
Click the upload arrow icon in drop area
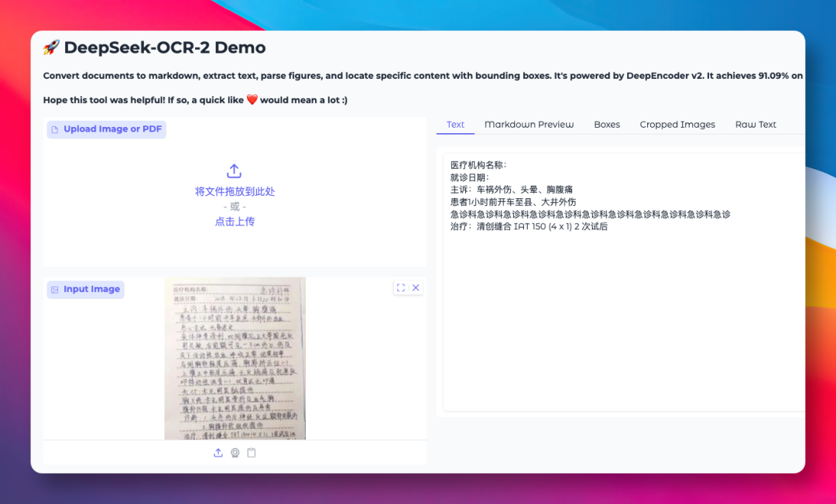234,171
